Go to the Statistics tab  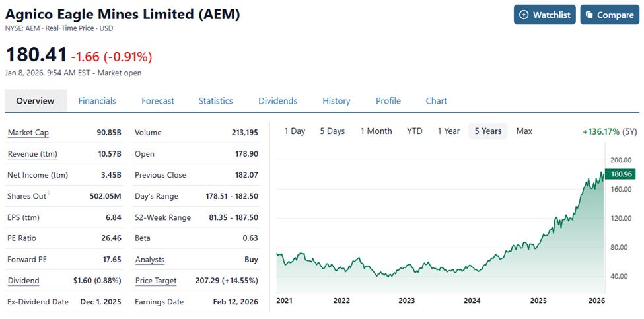[215, 100]
